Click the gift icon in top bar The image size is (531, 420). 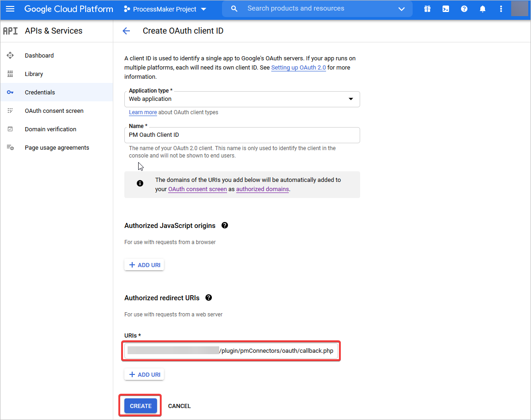[427, 9]
